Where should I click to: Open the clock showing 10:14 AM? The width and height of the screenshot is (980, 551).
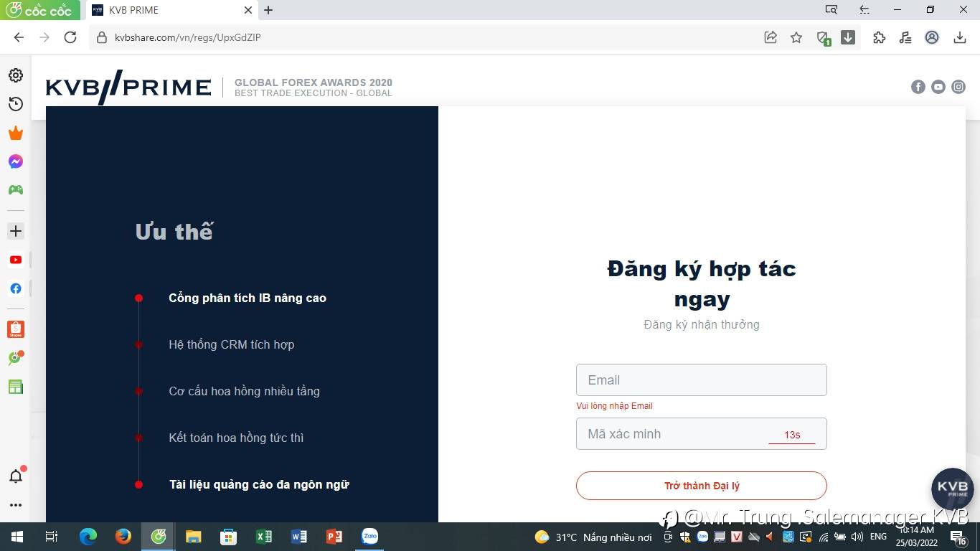(x=917, y=537)
